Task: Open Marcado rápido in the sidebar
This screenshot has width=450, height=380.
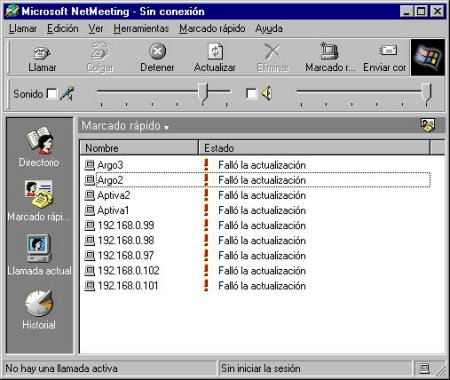Action: [39, 201]
